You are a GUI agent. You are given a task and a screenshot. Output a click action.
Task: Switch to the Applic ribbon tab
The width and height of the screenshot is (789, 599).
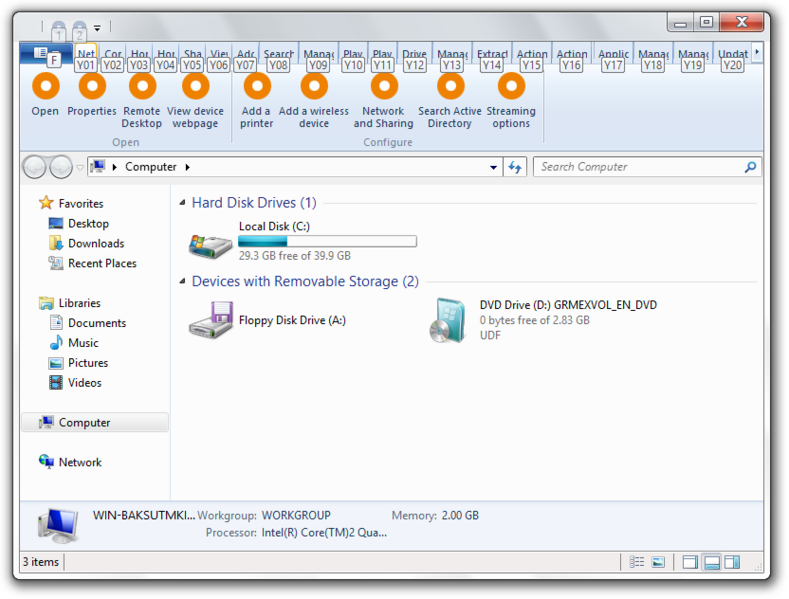(613, 53)
